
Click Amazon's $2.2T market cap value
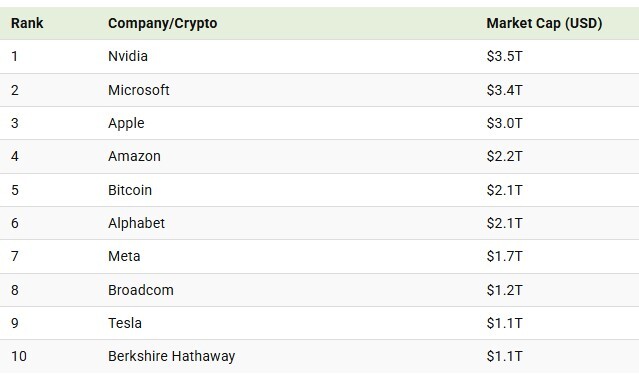pos(504,156)
